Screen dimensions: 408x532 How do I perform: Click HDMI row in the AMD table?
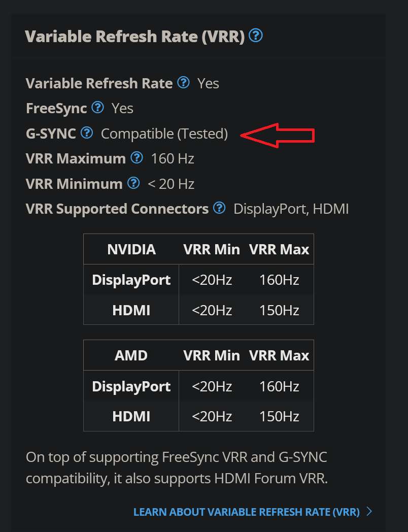point(131,416)
